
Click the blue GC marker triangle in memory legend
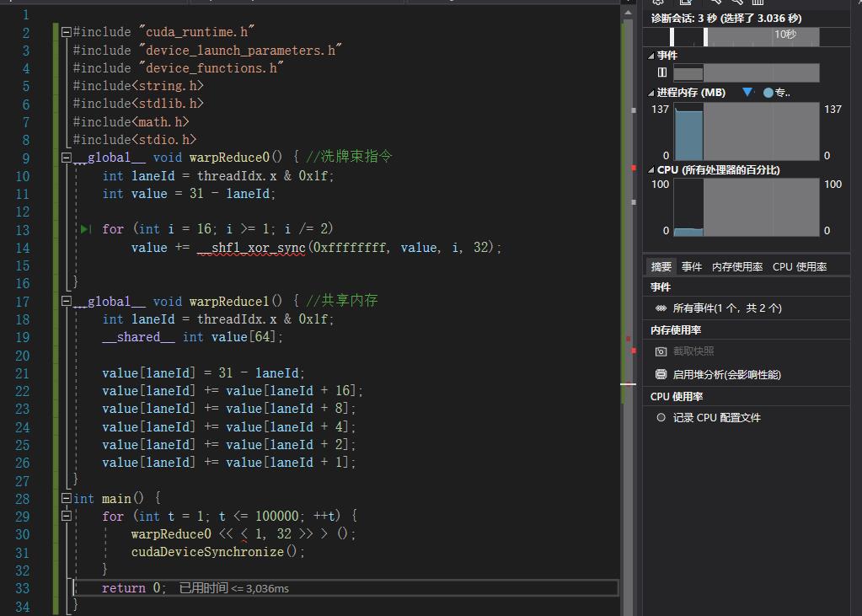(747, 92)
